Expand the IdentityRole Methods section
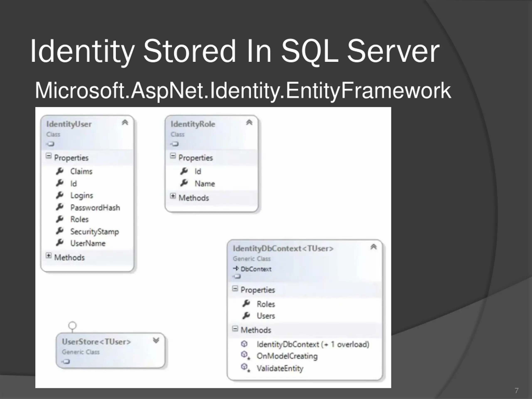Viewport: 532px width, 399px height. (173, 196)
